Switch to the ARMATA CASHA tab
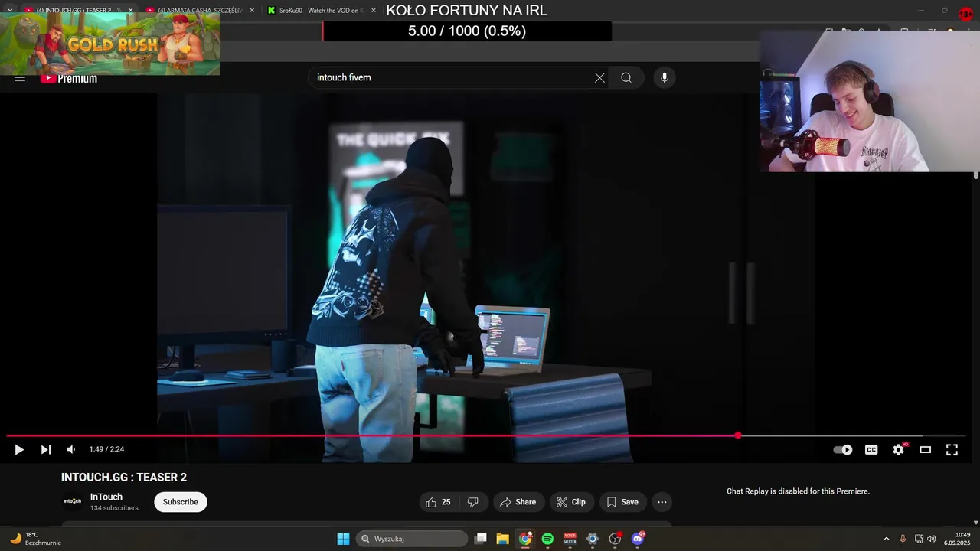 click(x=199, y=11)
